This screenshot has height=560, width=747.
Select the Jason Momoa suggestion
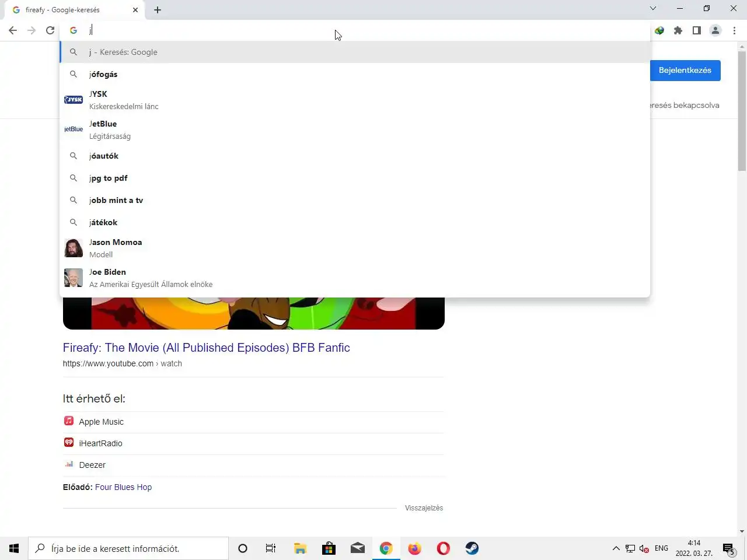coord(355,248)
